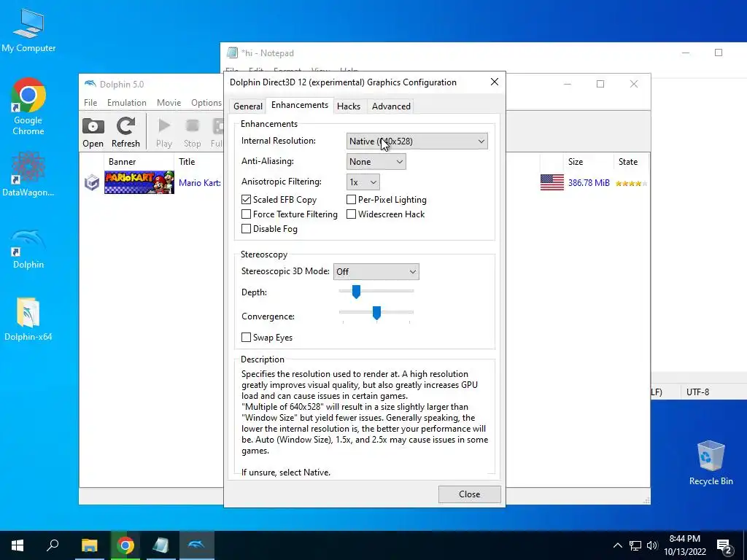Click the Convergence slider handle
This screenshot has width=747, height=560.
click(376, 313)
